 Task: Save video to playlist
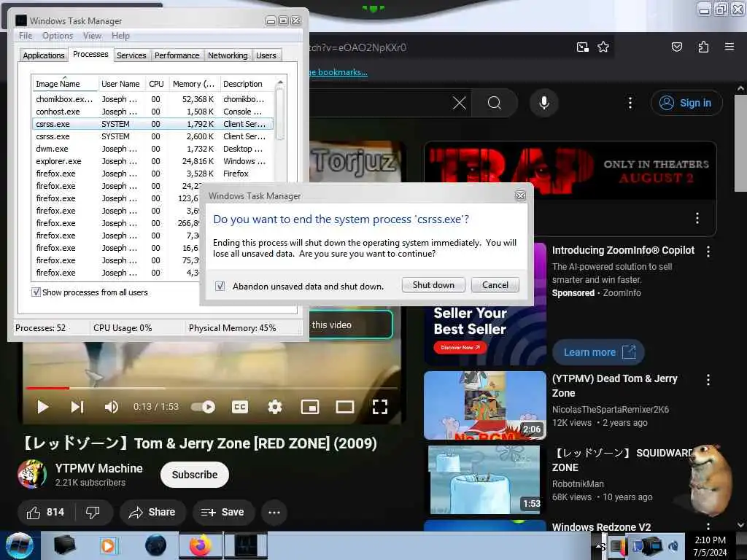click(x=223, y=513)
